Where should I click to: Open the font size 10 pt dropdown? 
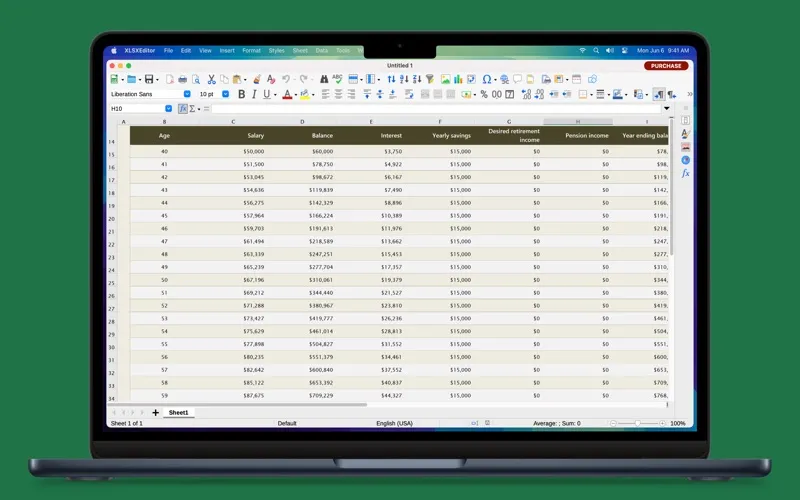point(226,94)
